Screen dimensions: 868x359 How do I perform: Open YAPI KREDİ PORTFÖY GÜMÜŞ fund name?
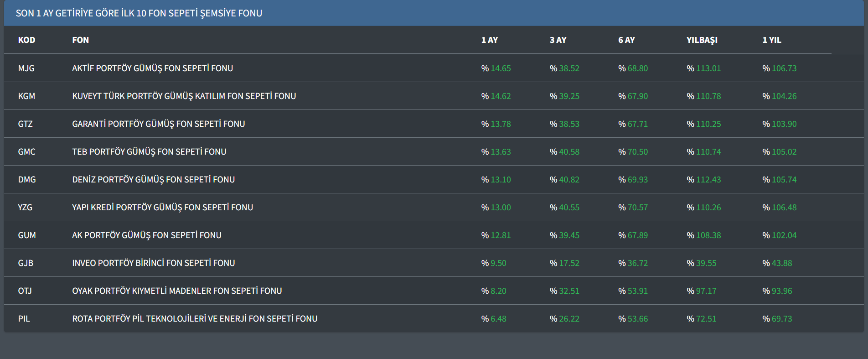coord(162,208)
